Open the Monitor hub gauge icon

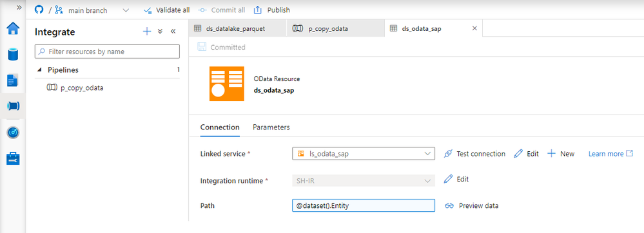[13, 133]
